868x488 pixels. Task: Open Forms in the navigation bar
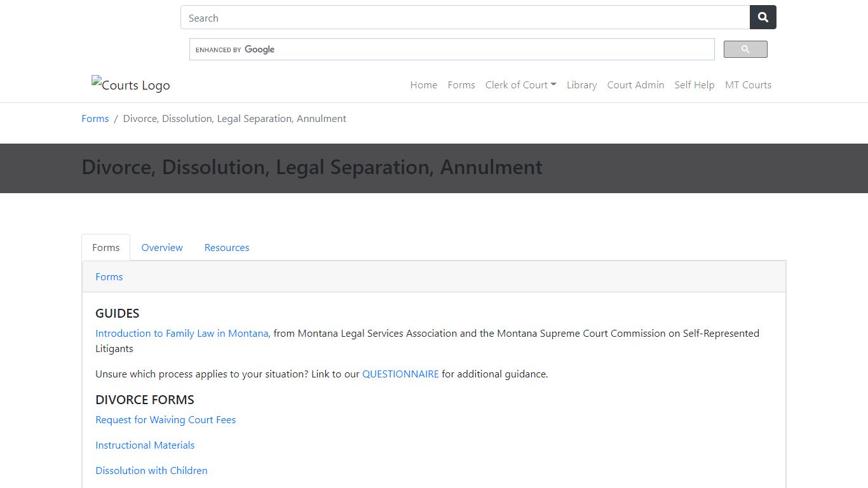[461, 85]
